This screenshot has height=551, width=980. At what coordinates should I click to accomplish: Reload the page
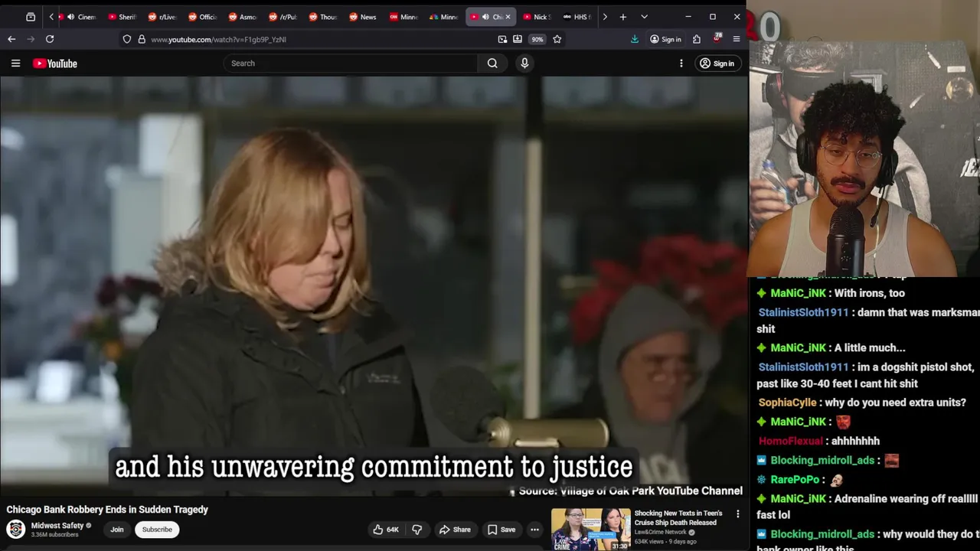point(50,39)
